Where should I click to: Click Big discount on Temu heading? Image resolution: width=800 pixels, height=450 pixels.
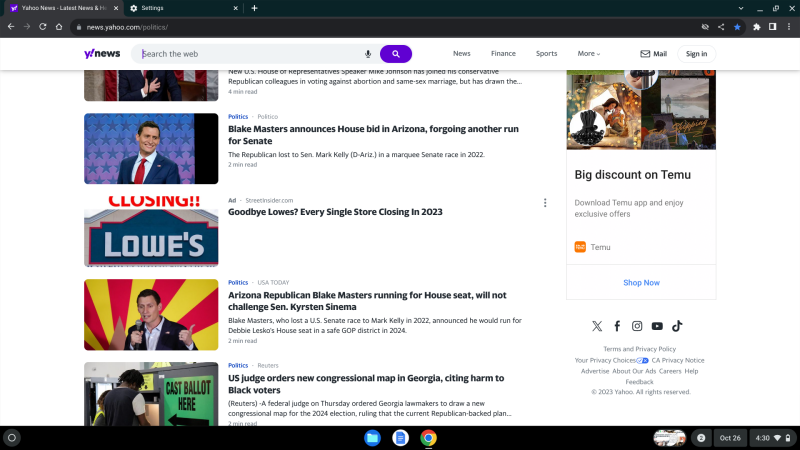(633, 174)
